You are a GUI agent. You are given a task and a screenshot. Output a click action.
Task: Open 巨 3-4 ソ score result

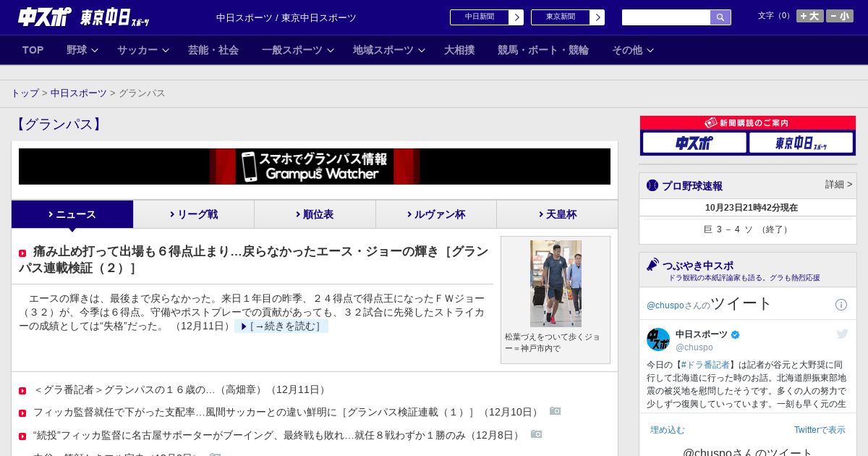click(x=747, y=229)
